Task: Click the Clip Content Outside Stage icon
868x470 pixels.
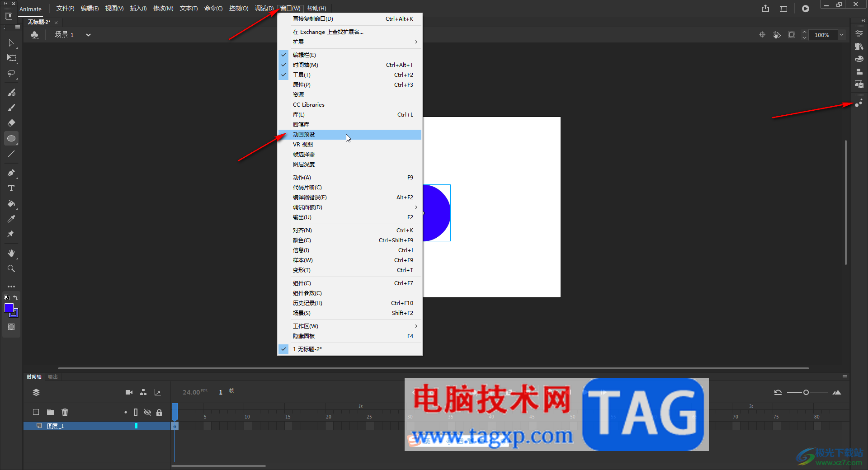Action: [x=791, y=35]
